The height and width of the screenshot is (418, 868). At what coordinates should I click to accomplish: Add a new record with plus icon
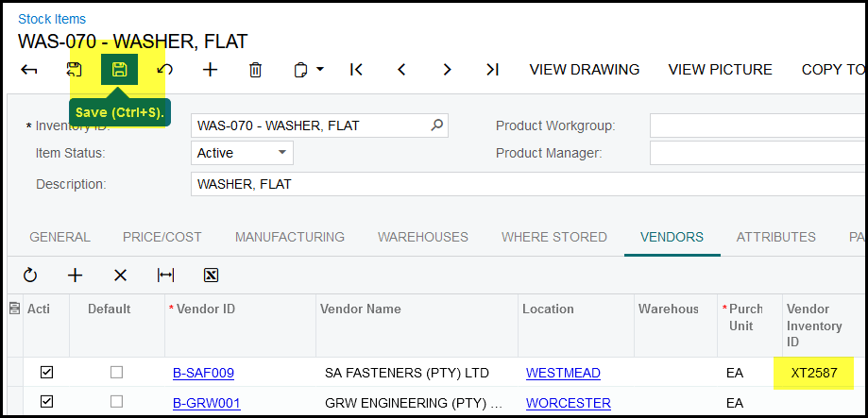click(210, 69)
